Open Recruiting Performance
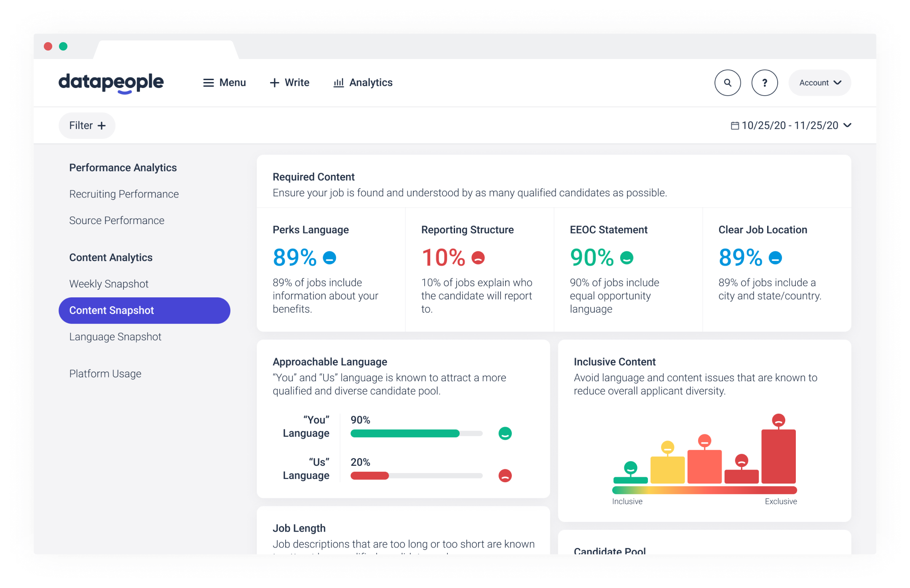Screen dimensions: 910x588 tap(123, 194)
